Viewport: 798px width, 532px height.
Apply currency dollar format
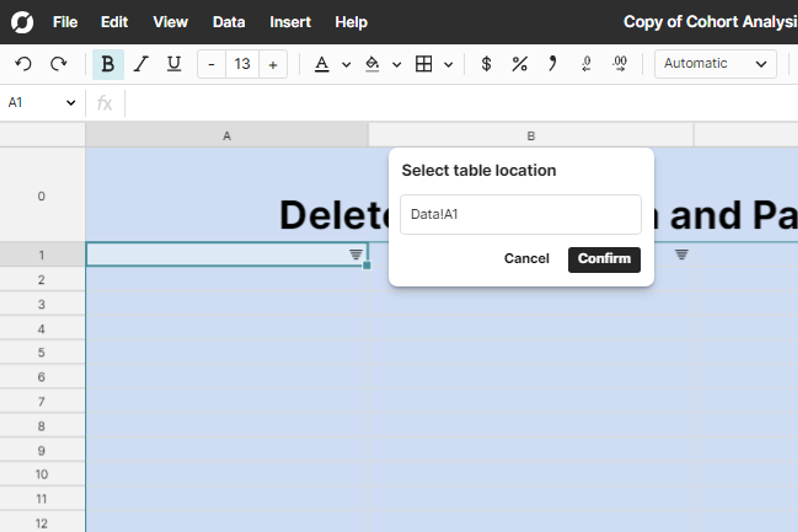tap(486, 64)
